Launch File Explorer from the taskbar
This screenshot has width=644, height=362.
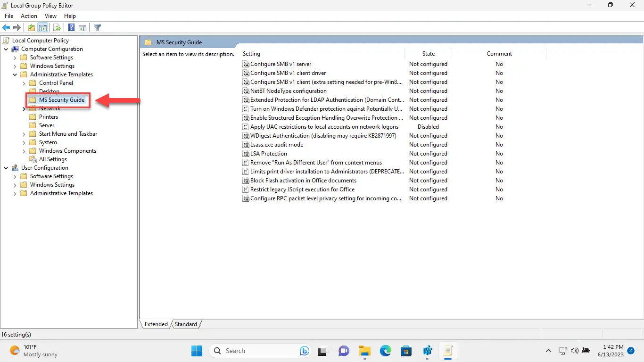[x=364, y=351]
